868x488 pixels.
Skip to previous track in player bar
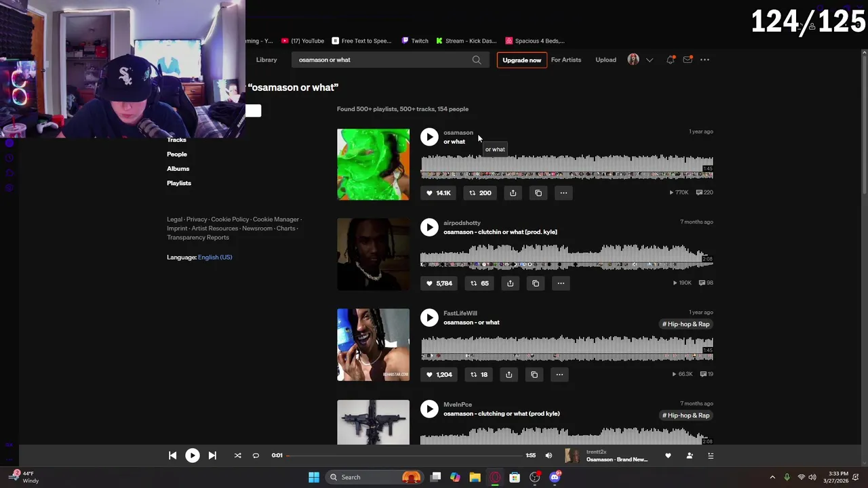pos(172,455)
